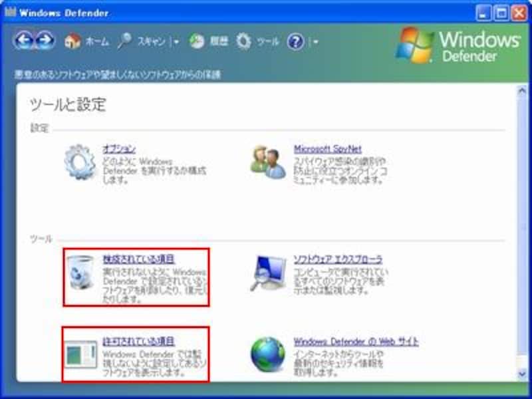Expand the Help dropdown arrow
Image resolution: width=532 pixels, height=399 pixels.
click(315, 42)
